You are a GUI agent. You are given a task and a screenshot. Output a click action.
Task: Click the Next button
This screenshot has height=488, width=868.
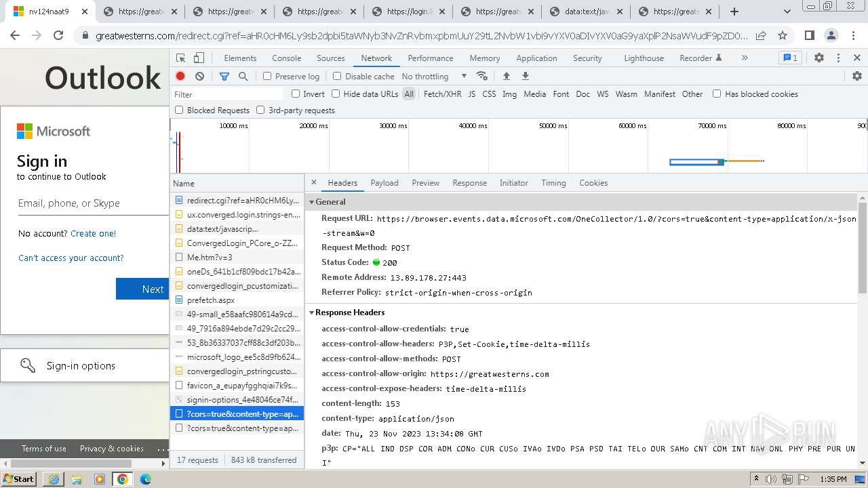click(x=142, y=289)
